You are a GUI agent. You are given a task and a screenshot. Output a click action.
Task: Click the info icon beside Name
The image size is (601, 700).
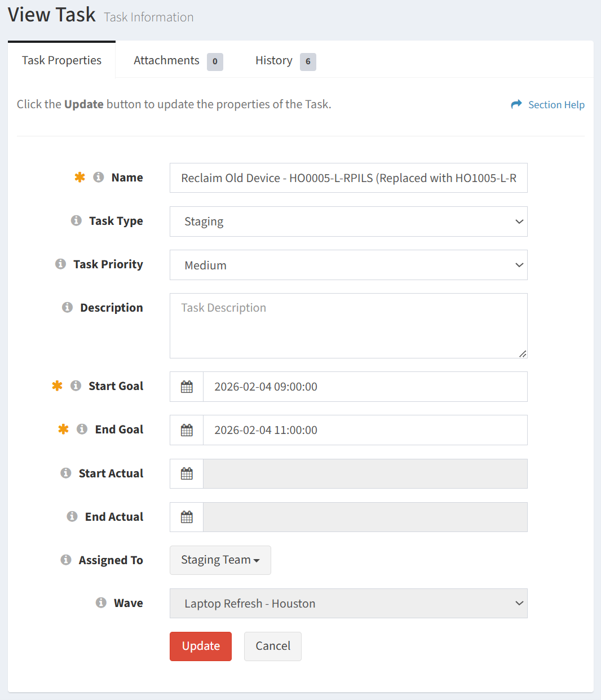pos(98,178)
